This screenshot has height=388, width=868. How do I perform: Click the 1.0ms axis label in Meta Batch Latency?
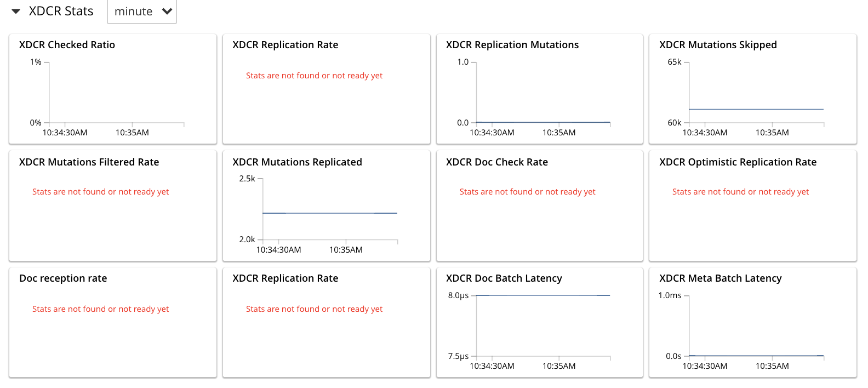pos(670,295)
